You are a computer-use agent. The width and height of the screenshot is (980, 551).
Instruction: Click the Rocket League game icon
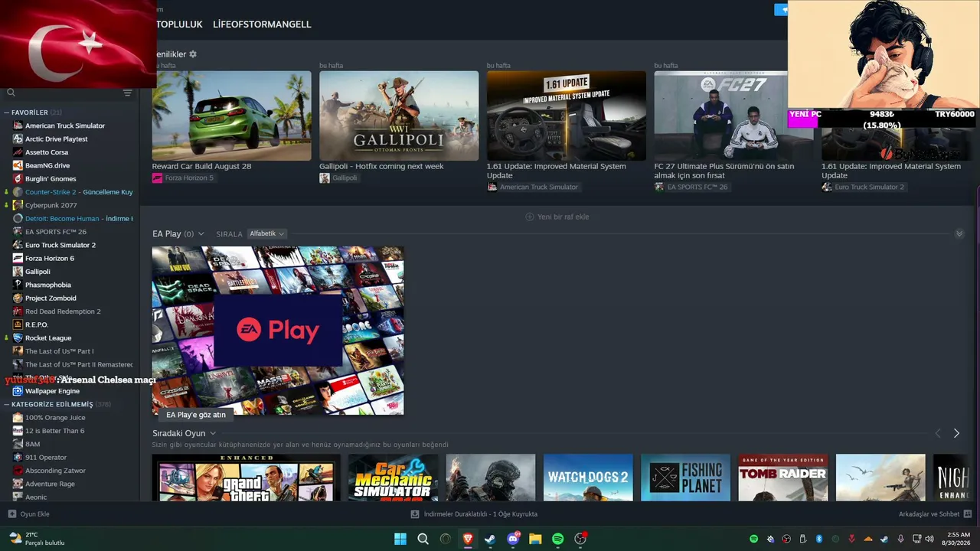point(18,337)
